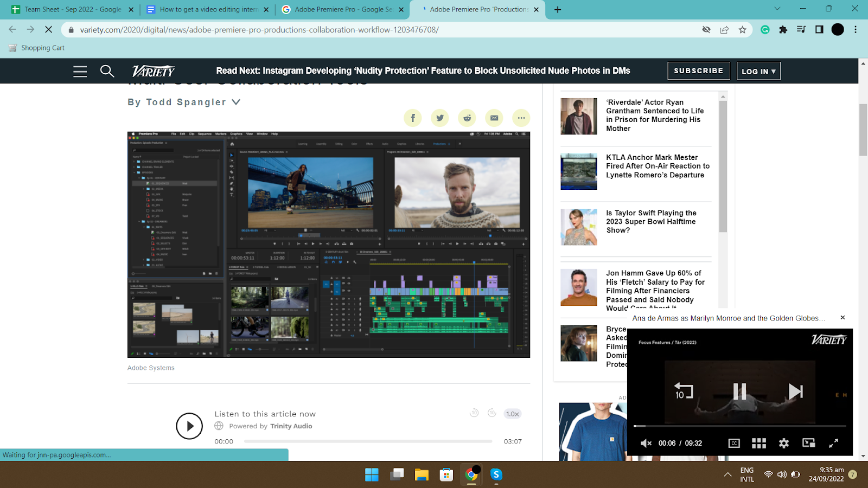This screenshot has width=868, height=488.
Task: Go to the Variety logo homepage
Action: (x=154, y=71)
